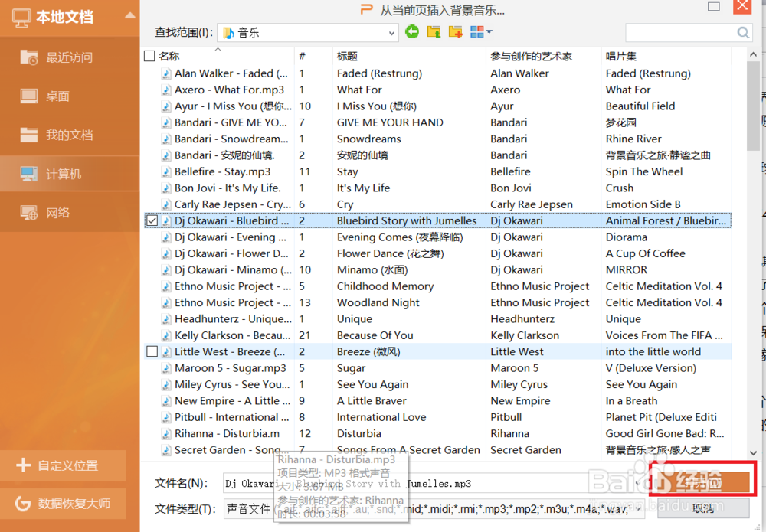Click mp3 icon of Bandari - GIVE ME YO...
This screenshot has width=766, height=532.
pyautogui.click(x=166, y=122)
